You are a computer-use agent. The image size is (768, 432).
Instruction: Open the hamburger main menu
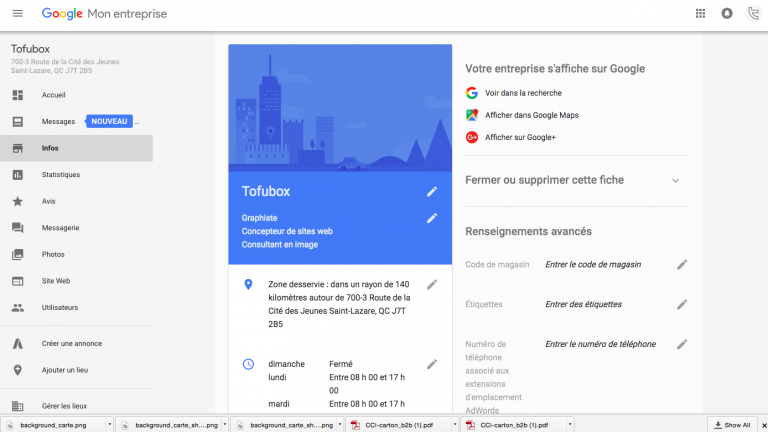click(x=18, y=14)
